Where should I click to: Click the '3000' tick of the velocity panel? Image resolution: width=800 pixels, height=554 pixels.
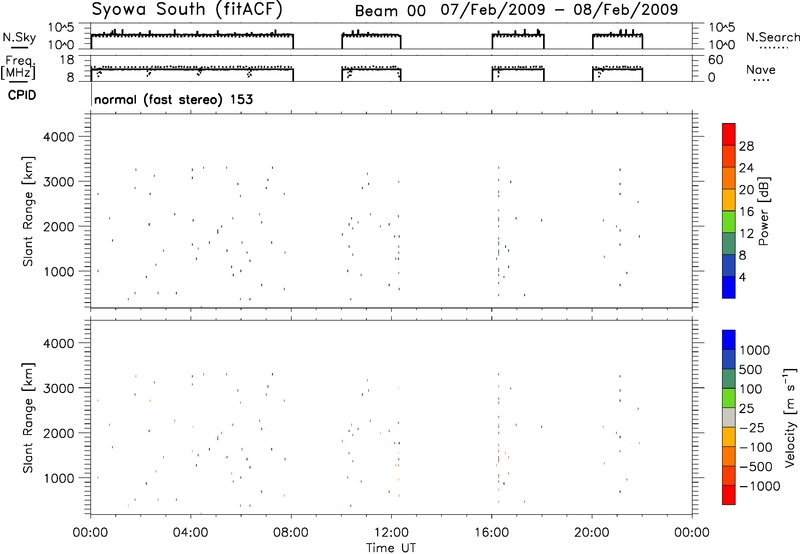[x=59, y=388]
